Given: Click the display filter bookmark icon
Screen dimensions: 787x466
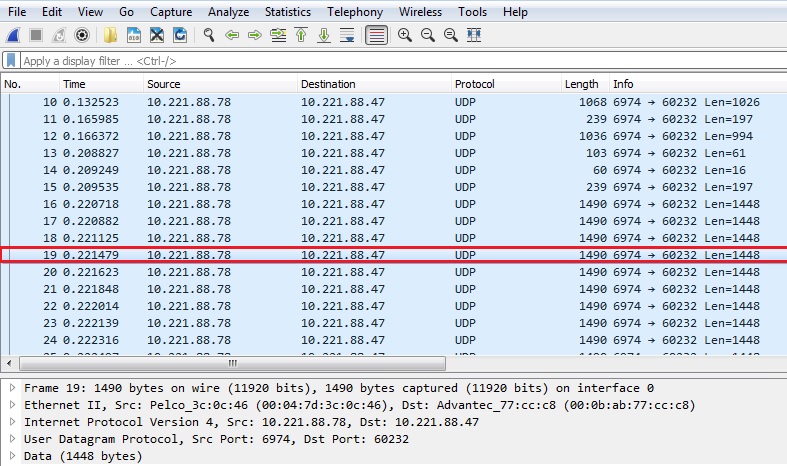Looking at the screenshot, I should coord(11,61).
